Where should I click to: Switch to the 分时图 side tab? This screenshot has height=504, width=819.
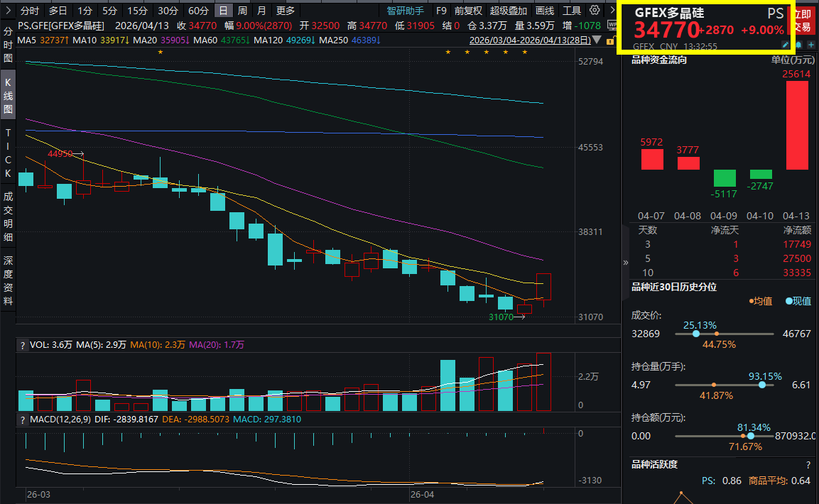(x=8, y=45)
